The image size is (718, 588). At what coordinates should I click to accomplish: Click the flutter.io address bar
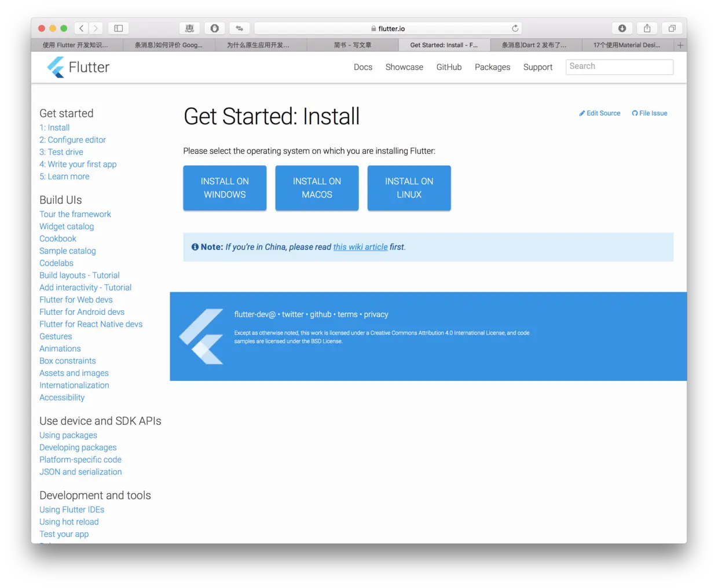coord(388,28)
